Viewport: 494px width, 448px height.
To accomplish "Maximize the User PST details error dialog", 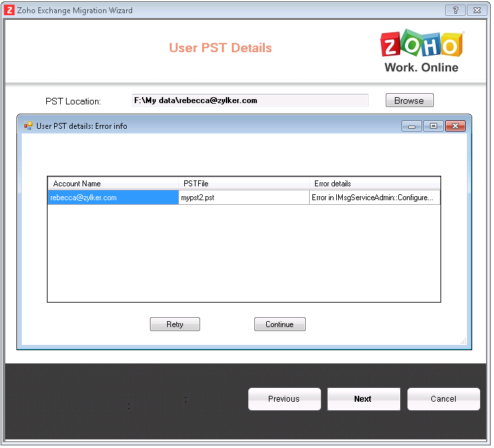I will [433, 126].
